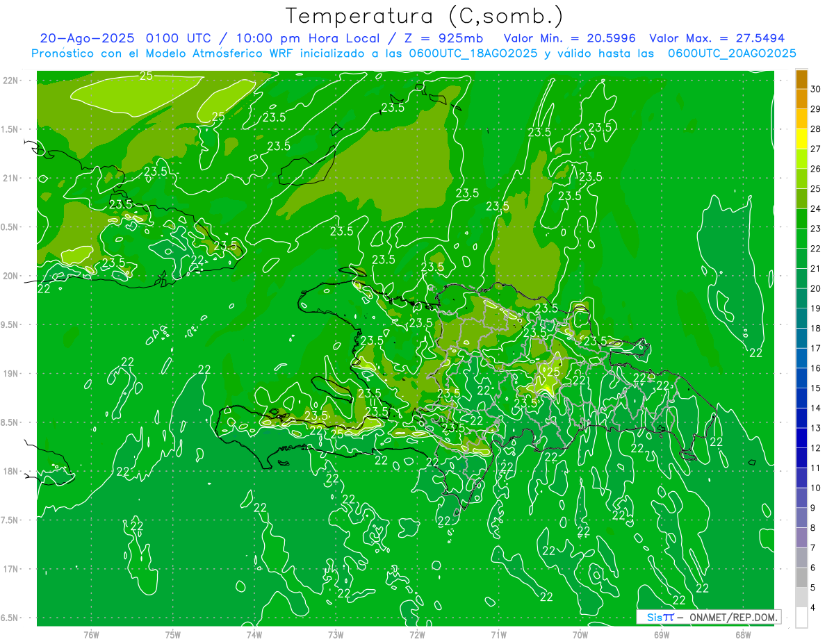Click the 'SisTT - ONAMET/REP.DOM.' credit label
The image size is (834, 644).
[708, 617]
